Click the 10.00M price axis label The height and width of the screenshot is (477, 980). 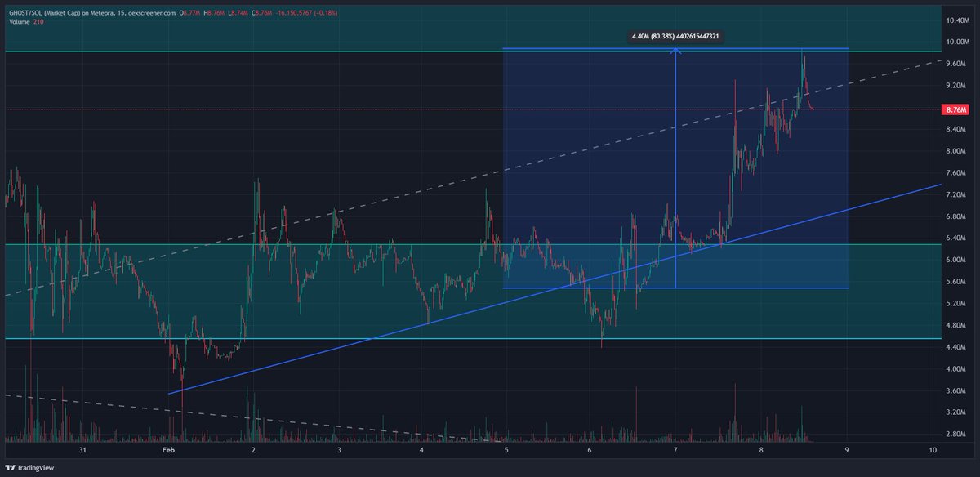[x=957, y=42]
